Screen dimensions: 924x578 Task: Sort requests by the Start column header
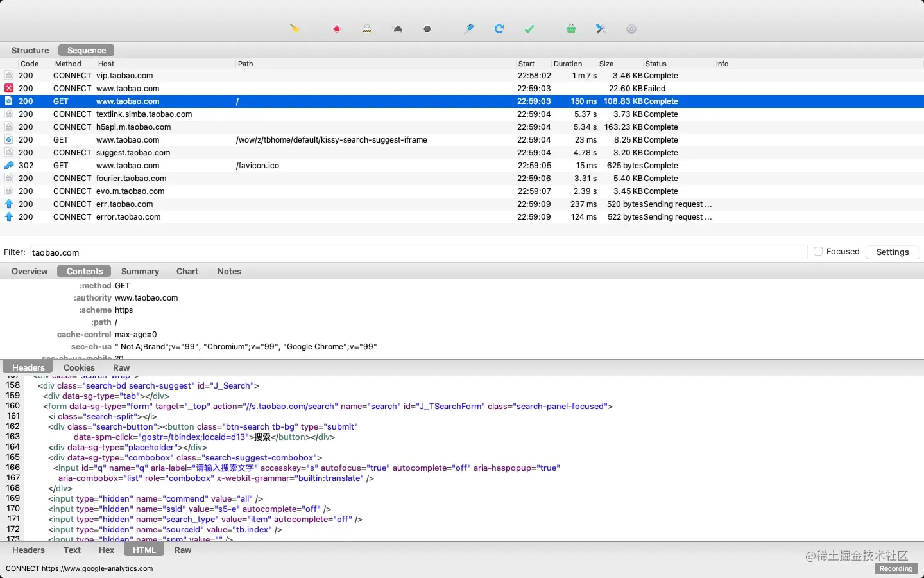tap(526, 64)
